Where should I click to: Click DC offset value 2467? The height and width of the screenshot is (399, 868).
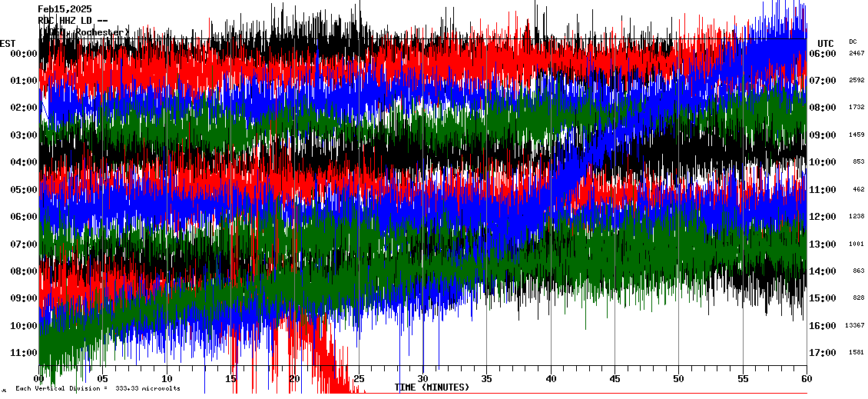pos(856,54)
